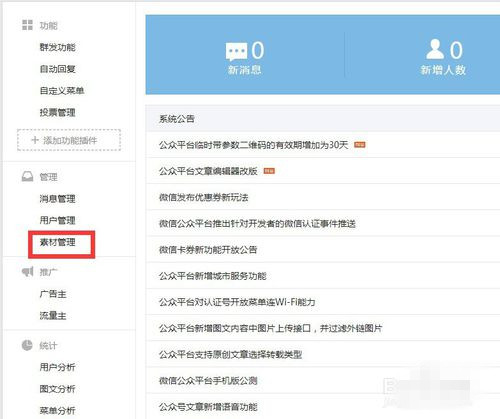The width and height of the screenshot is (500, 419).
Task: Click the 推广 megaphone section icon
Action: [27, 272]
